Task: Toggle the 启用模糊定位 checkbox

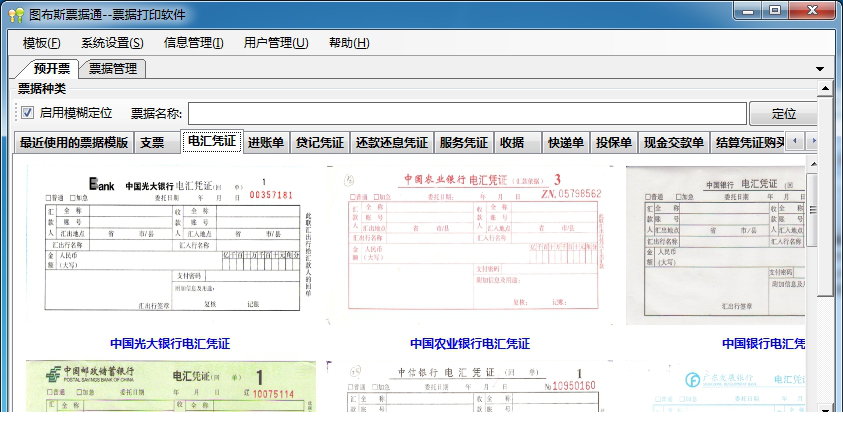Action: 27,113
